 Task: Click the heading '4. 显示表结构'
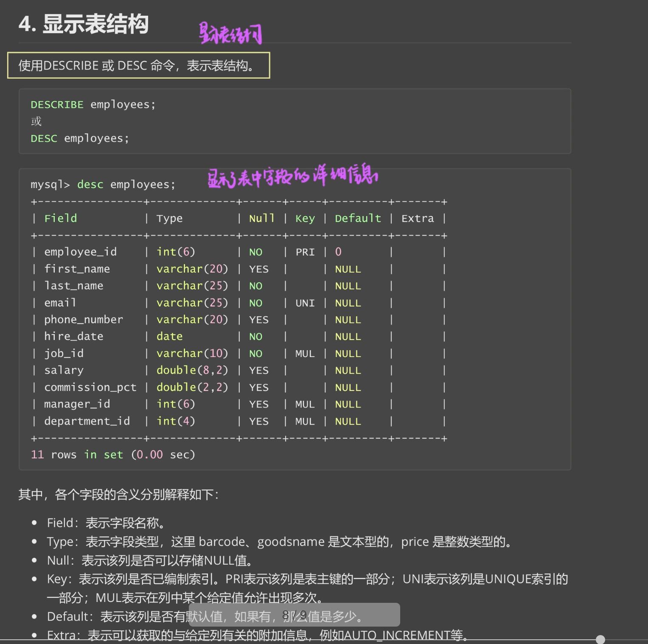(x=84, y=24)
